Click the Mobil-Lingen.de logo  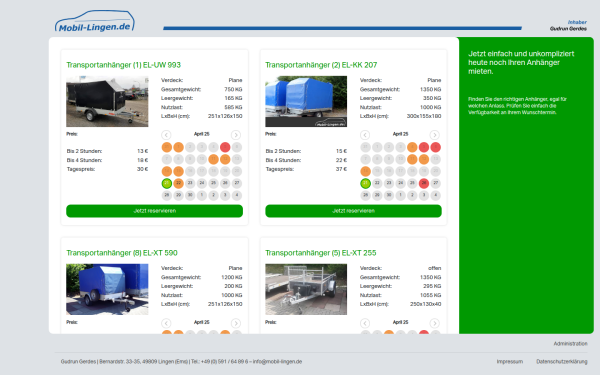point(95,21)
